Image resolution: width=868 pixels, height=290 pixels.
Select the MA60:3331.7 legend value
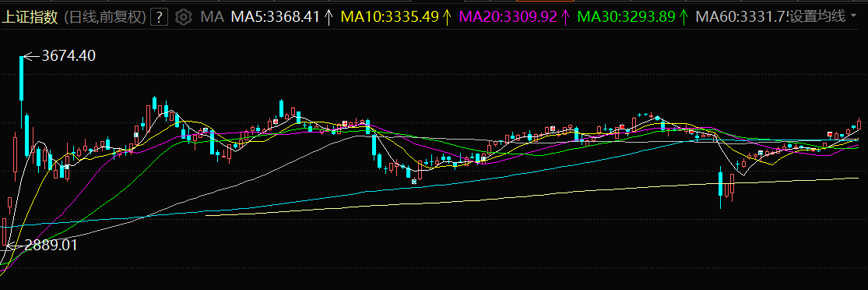coord(740,17)
